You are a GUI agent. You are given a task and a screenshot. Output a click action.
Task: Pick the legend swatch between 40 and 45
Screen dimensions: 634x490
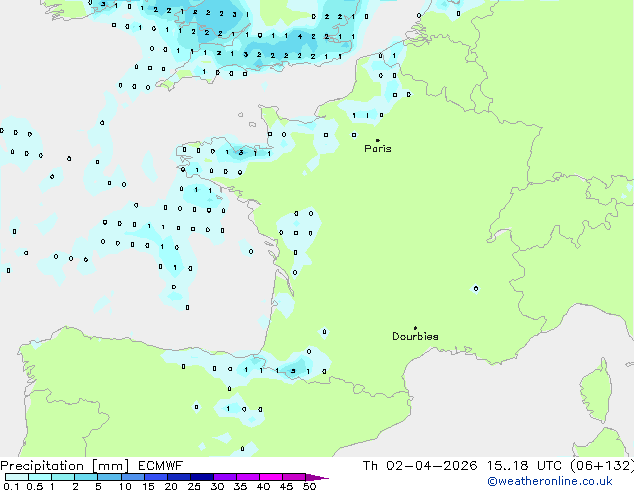click(x=271, y=477)
